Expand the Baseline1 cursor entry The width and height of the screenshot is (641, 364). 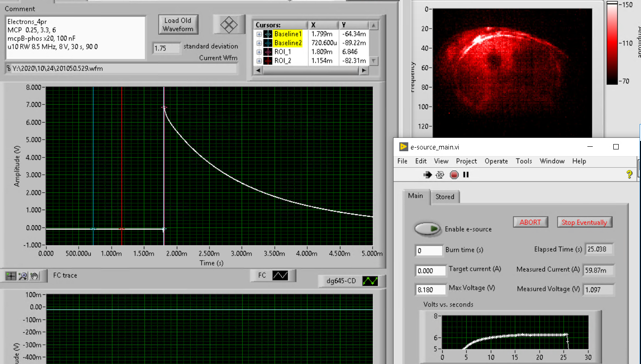click(259, 34)
